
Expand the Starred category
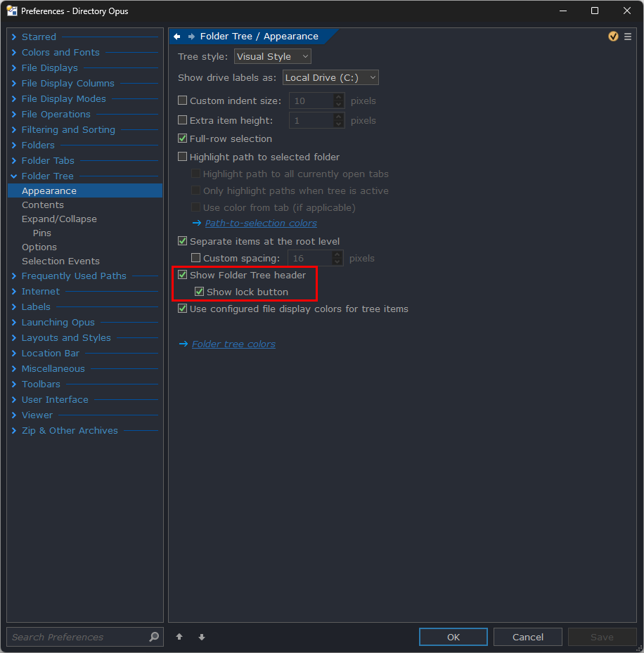14,37
